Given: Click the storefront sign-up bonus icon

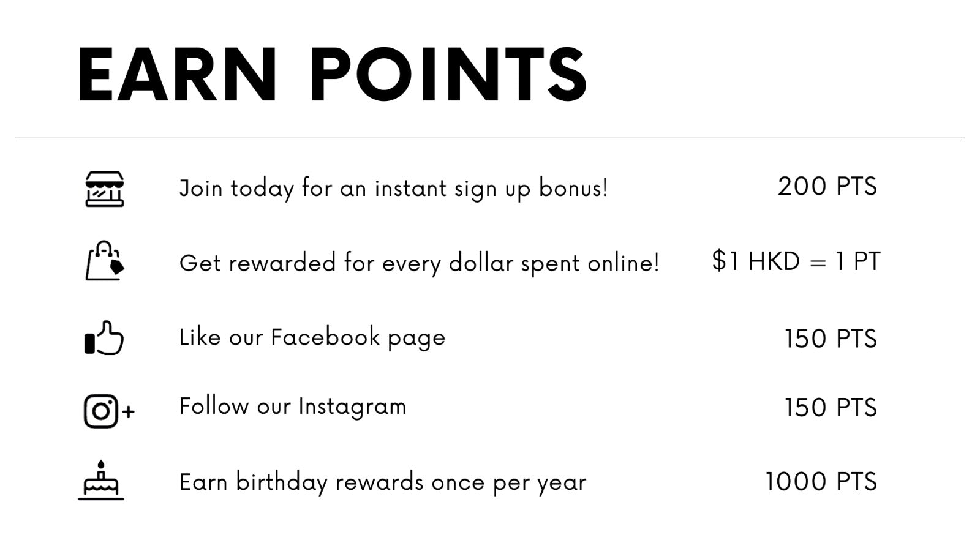Looking at the screenshot, I should tap(104, 189).
